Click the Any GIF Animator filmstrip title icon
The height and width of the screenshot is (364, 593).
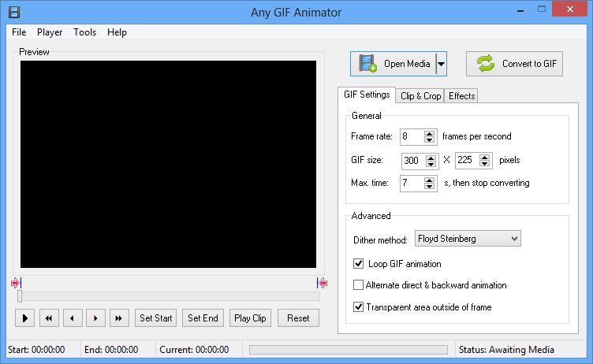point(14,12)
